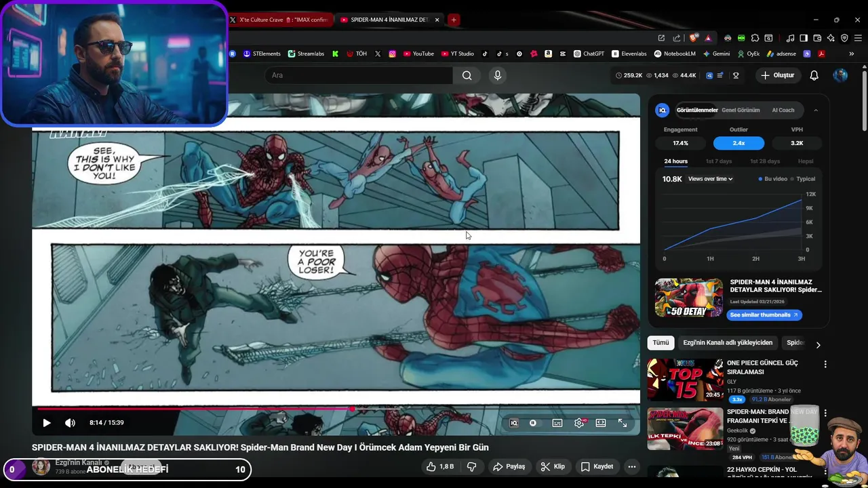This screenshot has width=868, height=488.
Task: Show hidden bookmarks chevron
Action: (x=852, y=54)
